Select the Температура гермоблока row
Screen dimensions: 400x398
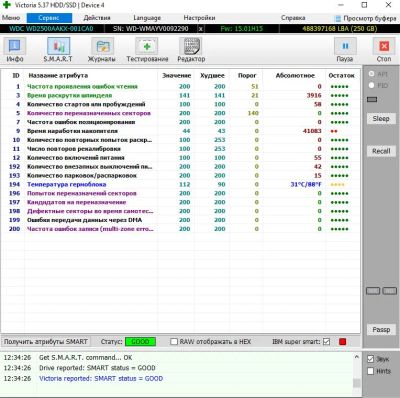pyautogui.click(x=180, y=184)
